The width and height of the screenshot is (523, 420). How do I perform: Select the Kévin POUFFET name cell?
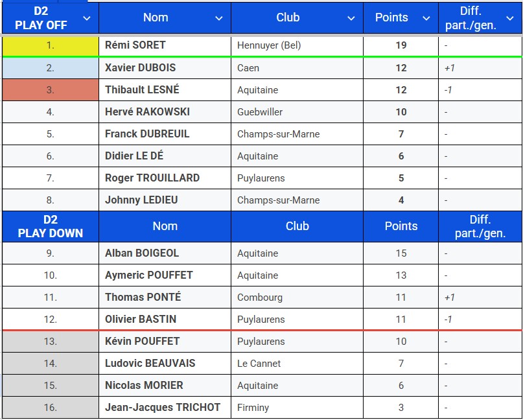pyautogui.click(x=165, y=341)
